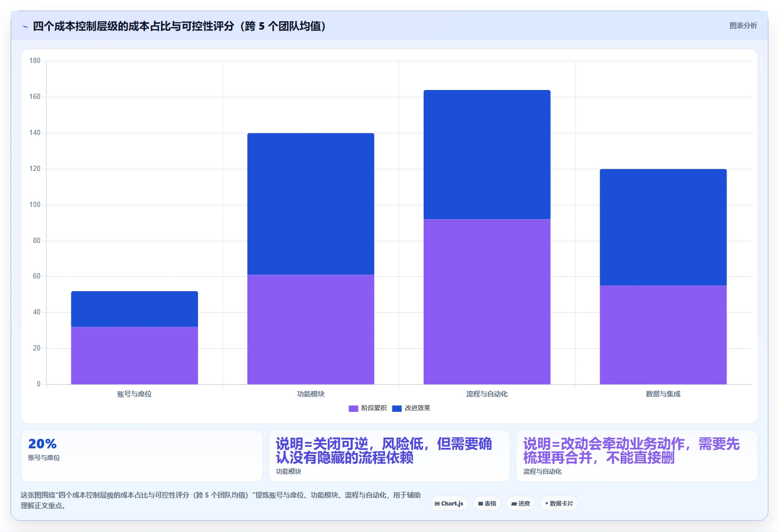Click the 说明=改动会牵动业务动作 card text
Viewport: 779px width, 532px height.
pos(631,450)
